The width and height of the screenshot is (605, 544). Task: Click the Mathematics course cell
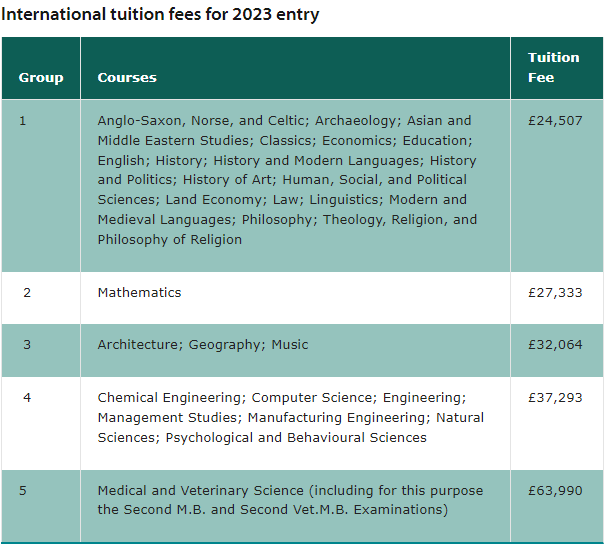(295, 298)
